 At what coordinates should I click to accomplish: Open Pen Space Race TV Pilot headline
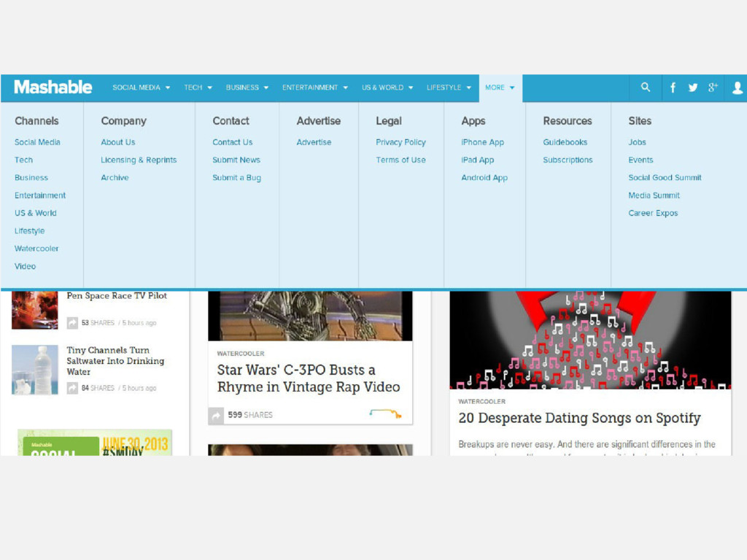[117, 296]
